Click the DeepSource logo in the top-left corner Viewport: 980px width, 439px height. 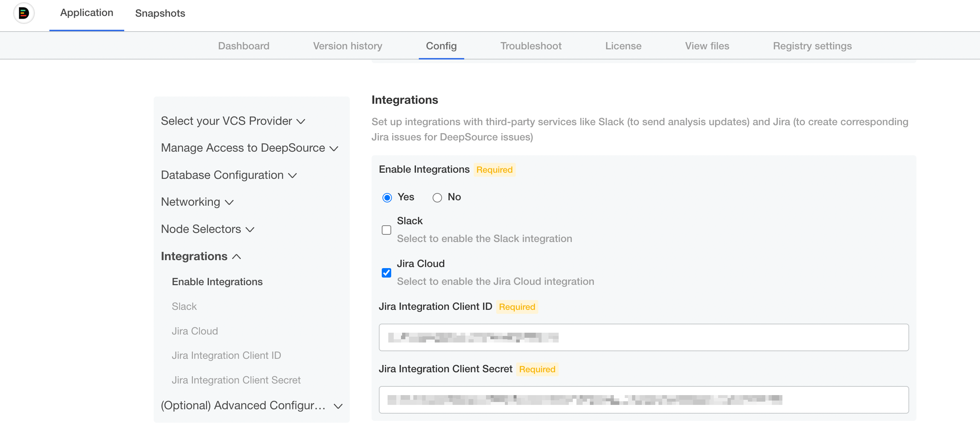(24, 13)
